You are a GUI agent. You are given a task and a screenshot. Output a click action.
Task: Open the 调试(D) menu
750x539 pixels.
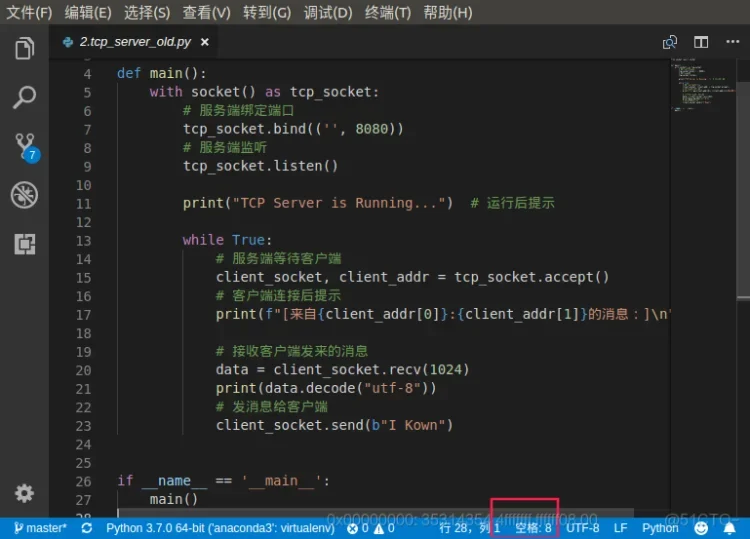(328, 12)
